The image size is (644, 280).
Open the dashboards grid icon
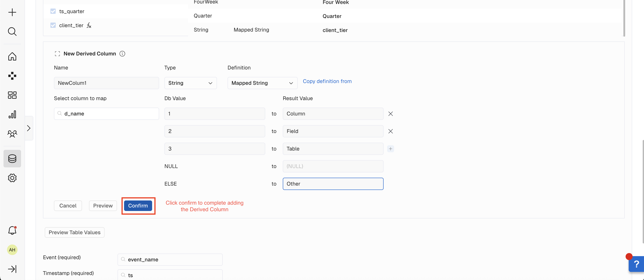point(12,95)
